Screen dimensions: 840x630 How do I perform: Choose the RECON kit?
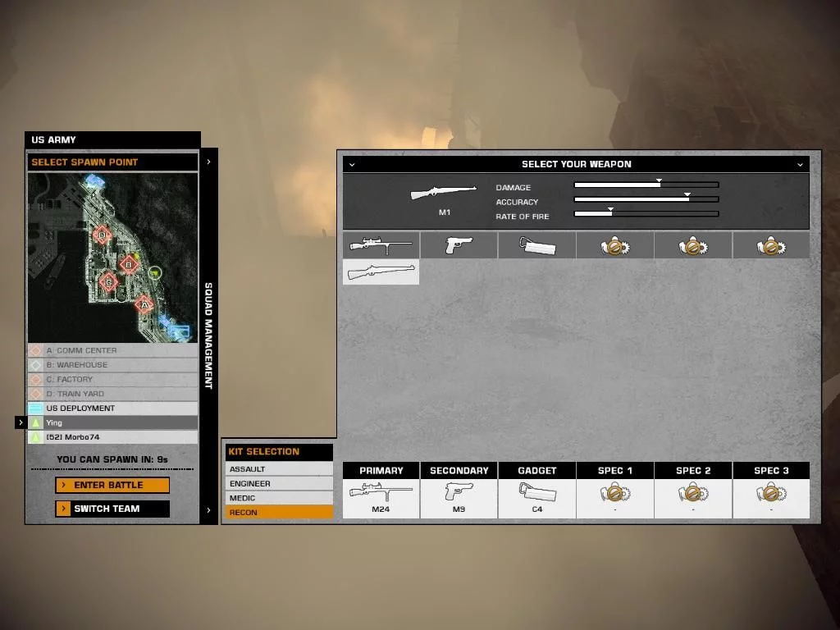click(x=279, y=512)
